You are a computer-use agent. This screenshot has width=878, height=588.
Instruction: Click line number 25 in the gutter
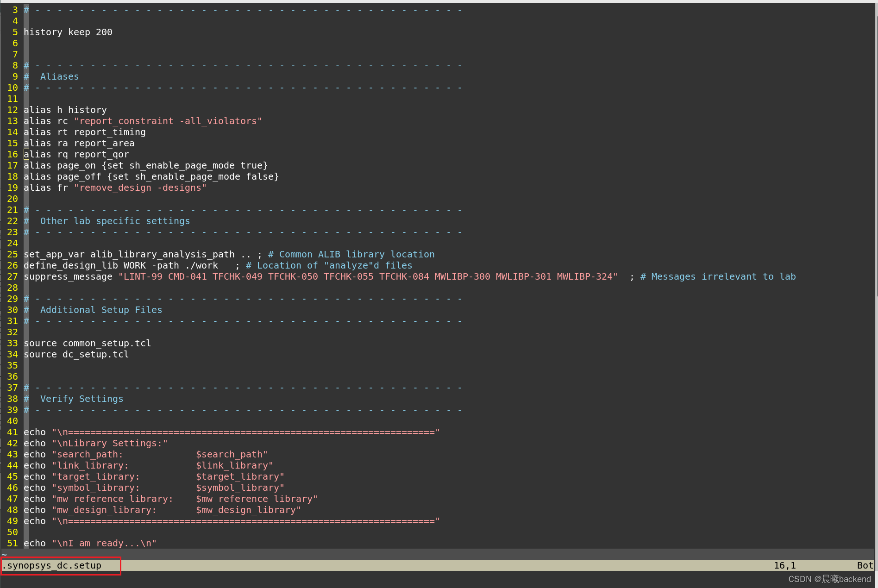[x=12, y=254]
